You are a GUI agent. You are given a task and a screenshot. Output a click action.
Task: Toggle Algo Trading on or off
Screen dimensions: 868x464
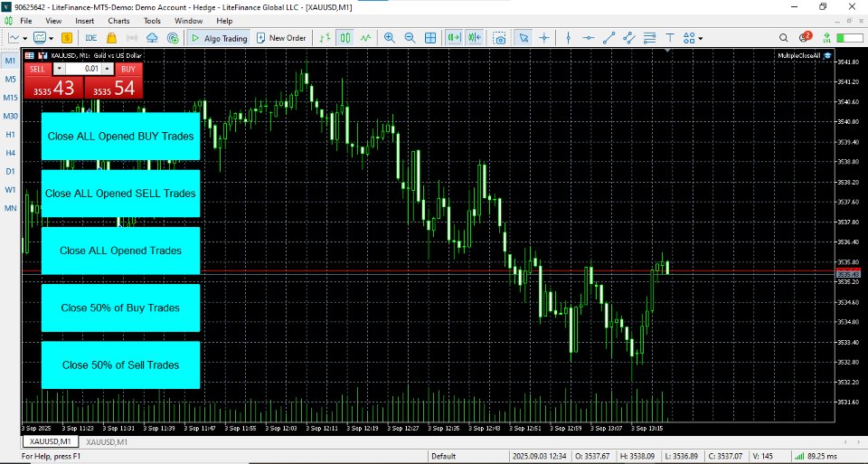tap(219, 38)
